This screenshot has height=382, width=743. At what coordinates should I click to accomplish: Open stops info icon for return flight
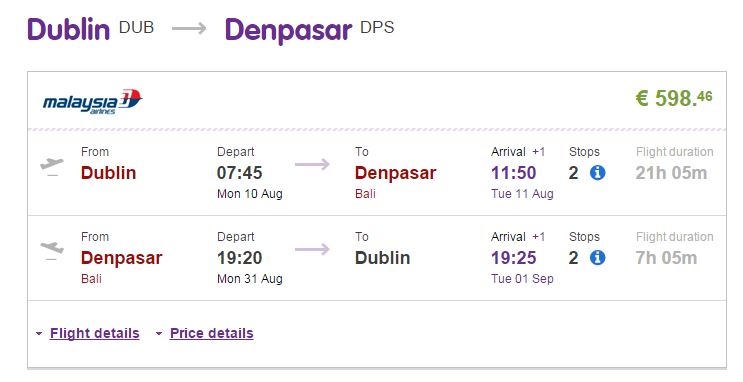[x=598, y=258]
